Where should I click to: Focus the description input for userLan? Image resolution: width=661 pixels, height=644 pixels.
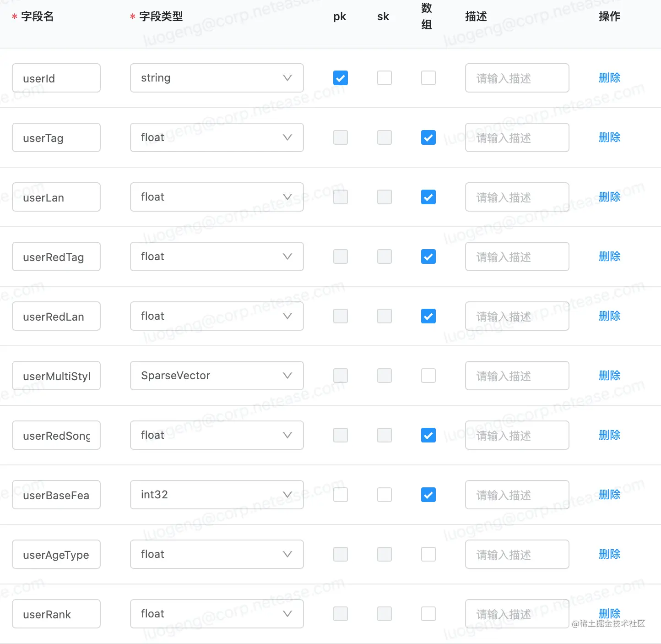(517, 197)
